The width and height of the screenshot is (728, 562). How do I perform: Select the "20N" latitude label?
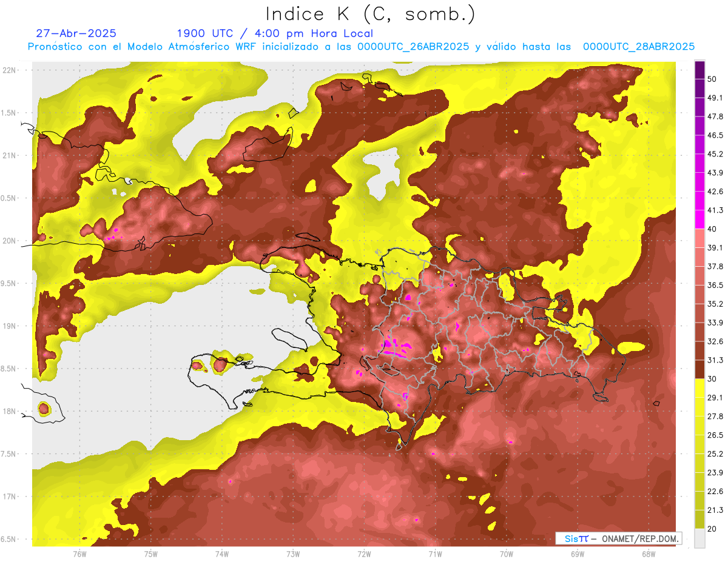tap(10, 241)
